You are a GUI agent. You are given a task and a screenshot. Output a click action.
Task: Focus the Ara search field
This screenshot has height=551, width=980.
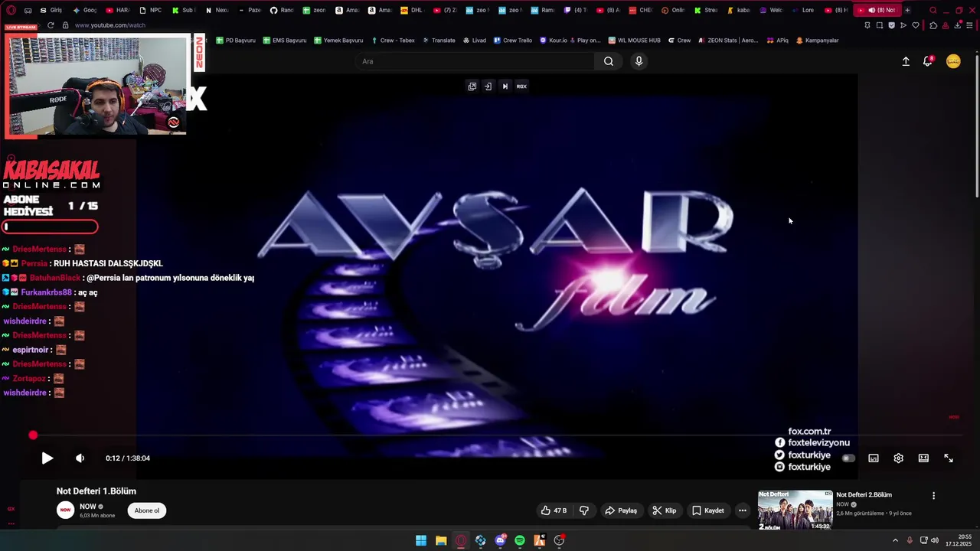475,61
